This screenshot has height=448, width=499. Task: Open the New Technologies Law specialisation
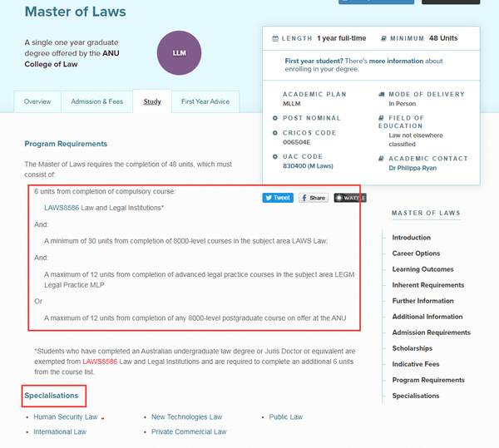pos(186,417)
